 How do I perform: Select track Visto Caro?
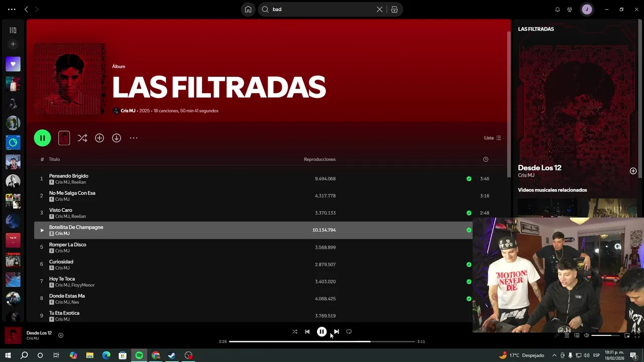tap(60, 210)
